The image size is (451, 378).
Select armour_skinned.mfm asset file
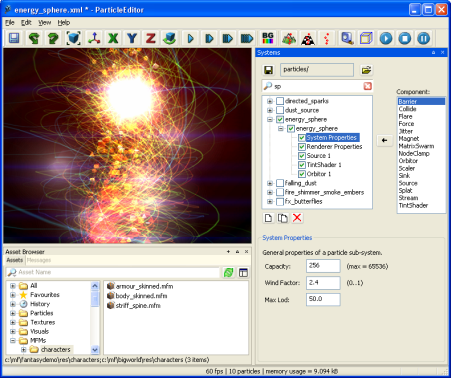140,286
